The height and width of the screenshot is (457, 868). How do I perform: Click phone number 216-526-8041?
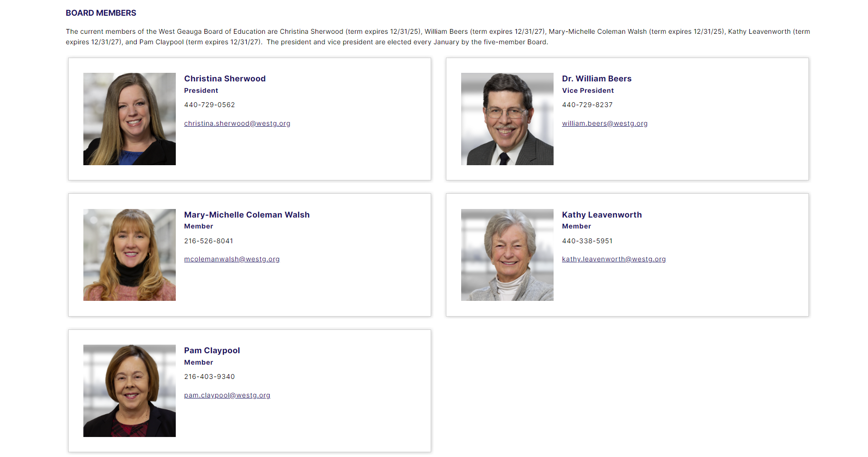click(x=209, y=241)
